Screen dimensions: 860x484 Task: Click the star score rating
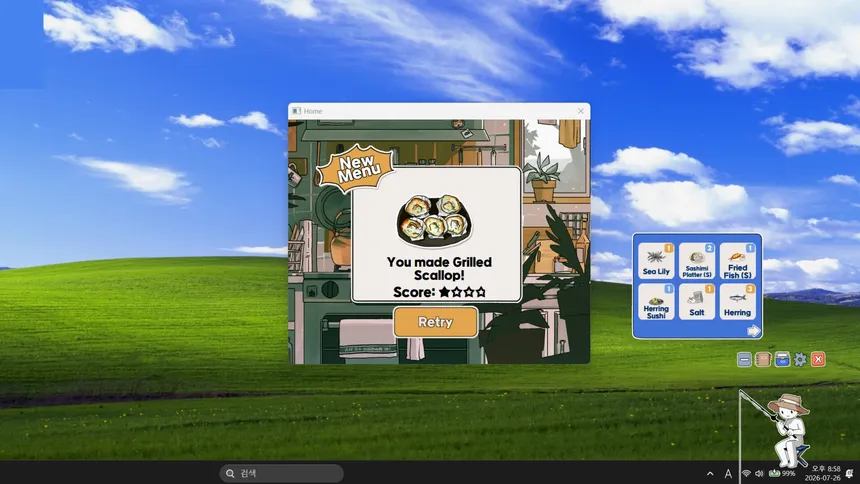(462, 292)
